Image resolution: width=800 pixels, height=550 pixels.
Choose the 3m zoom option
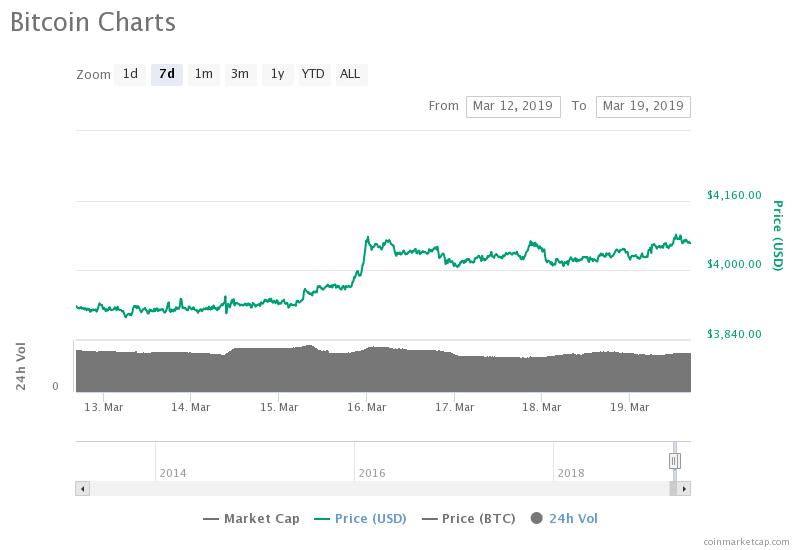click(x=240, y=74)
